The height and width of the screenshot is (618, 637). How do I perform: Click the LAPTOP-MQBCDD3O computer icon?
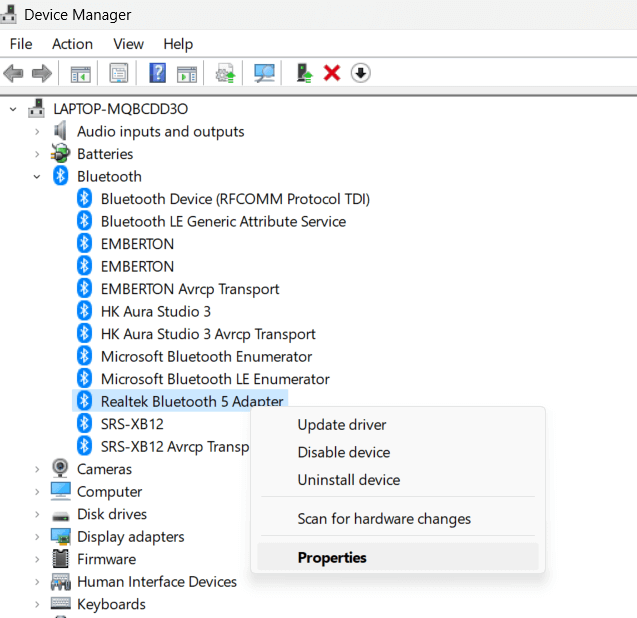click(x=37, y=108)
